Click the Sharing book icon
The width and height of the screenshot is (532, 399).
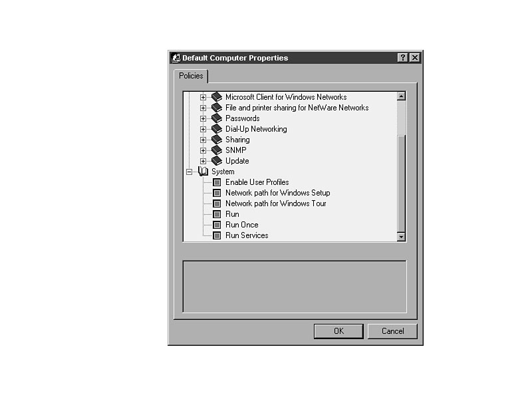[x=217, y=140]
